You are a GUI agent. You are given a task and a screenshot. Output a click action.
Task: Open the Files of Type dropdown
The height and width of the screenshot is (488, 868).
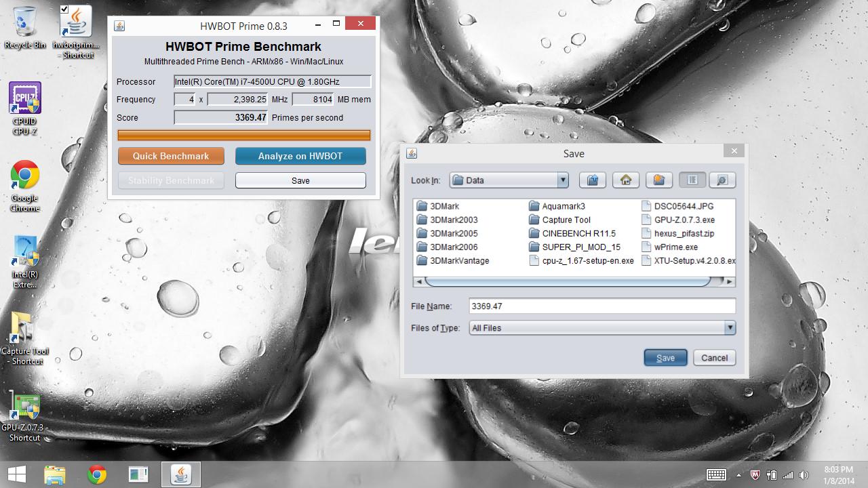[x=602, y=328]
